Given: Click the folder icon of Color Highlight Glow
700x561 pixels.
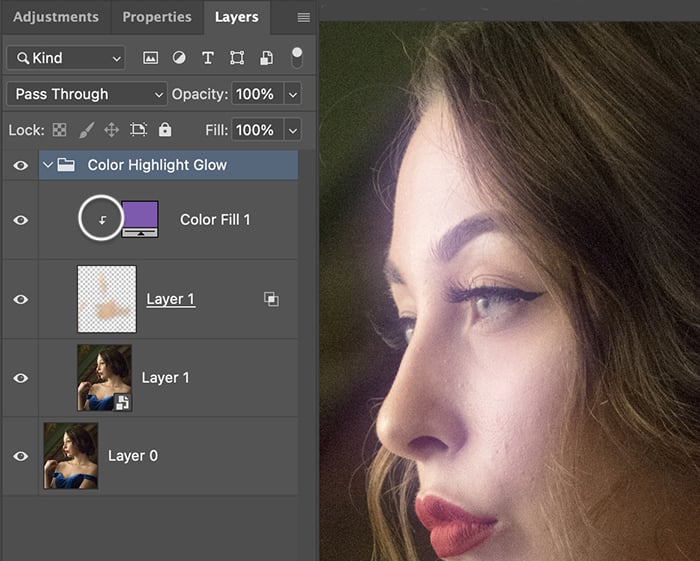Looking at the screenshot, I should pyautogui.click(x=66, y=165).
